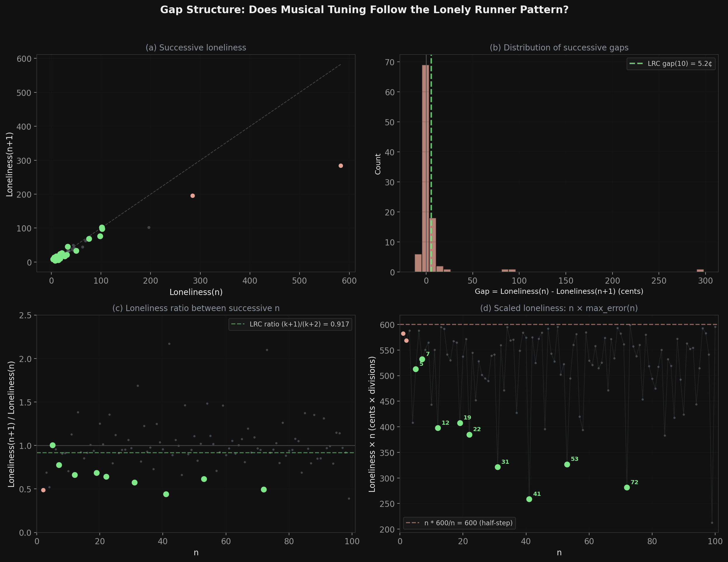
Task: Click the panel (a) Successive loneliness title
Action: click(196, 48)
